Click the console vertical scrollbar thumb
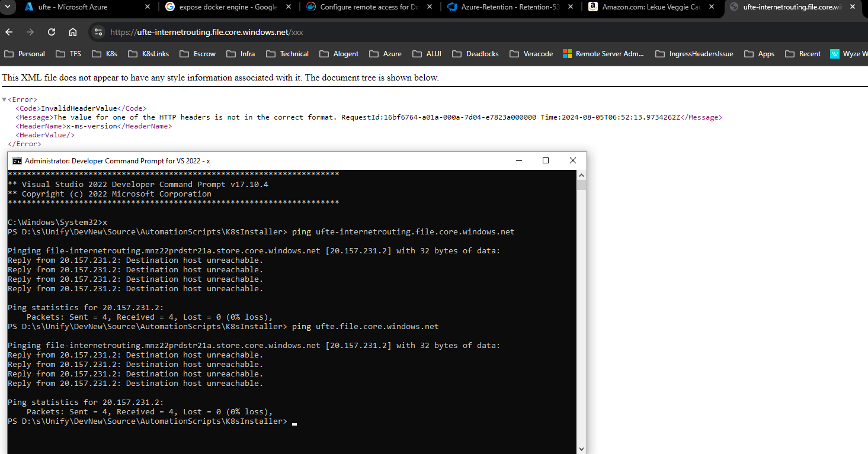Screen dimensions: 868x454 pyautogui.click(x=581, y=185)
